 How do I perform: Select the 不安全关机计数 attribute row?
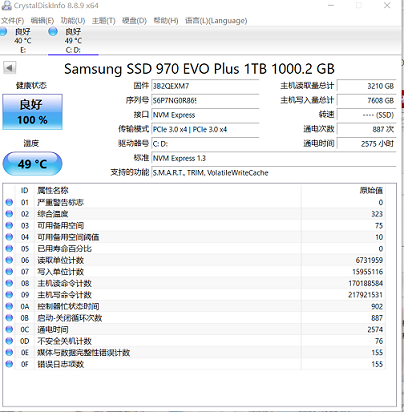(195, 341)
